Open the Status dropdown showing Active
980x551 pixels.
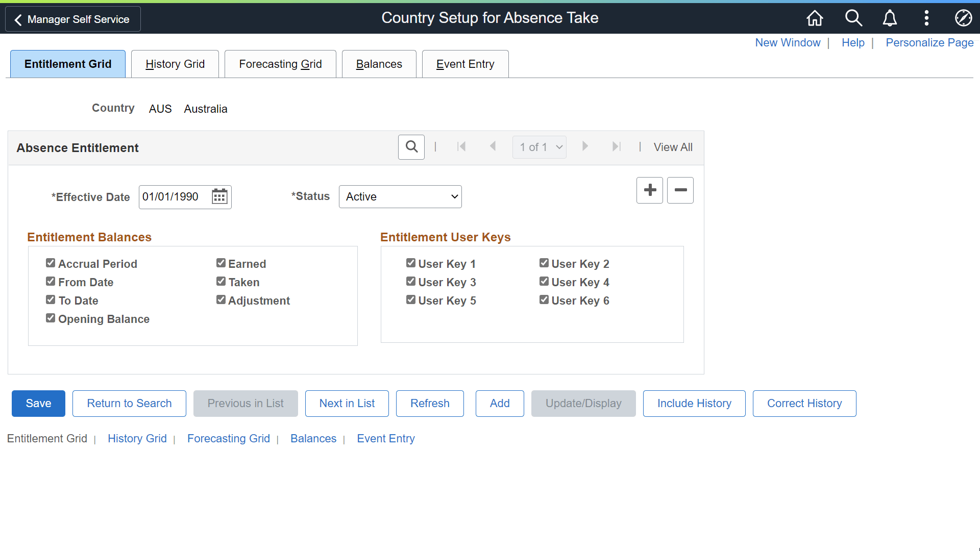pyautogui.click(x=400, y=197)
